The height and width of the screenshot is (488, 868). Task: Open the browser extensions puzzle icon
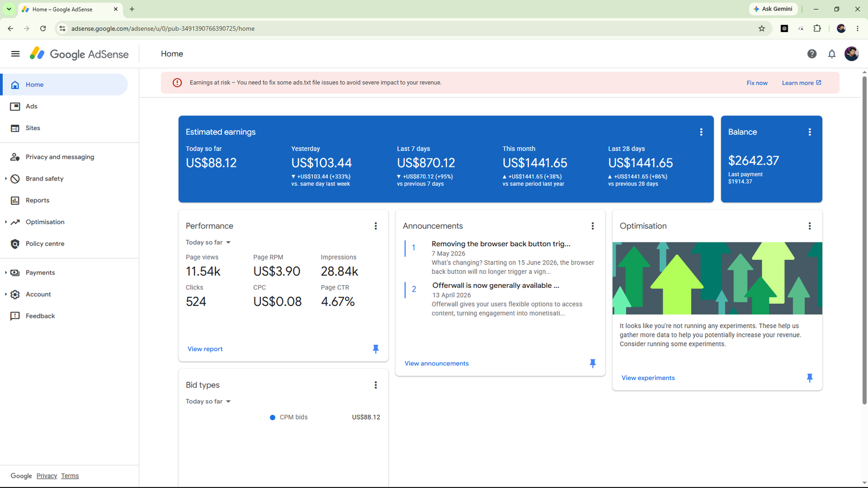click(x=817, y=29)
